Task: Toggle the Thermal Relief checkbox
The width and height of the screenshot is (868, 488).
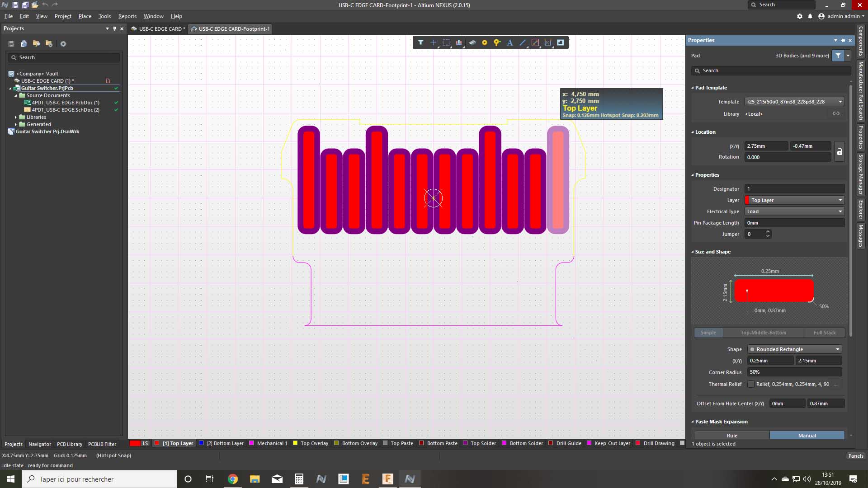Action: 751,384
